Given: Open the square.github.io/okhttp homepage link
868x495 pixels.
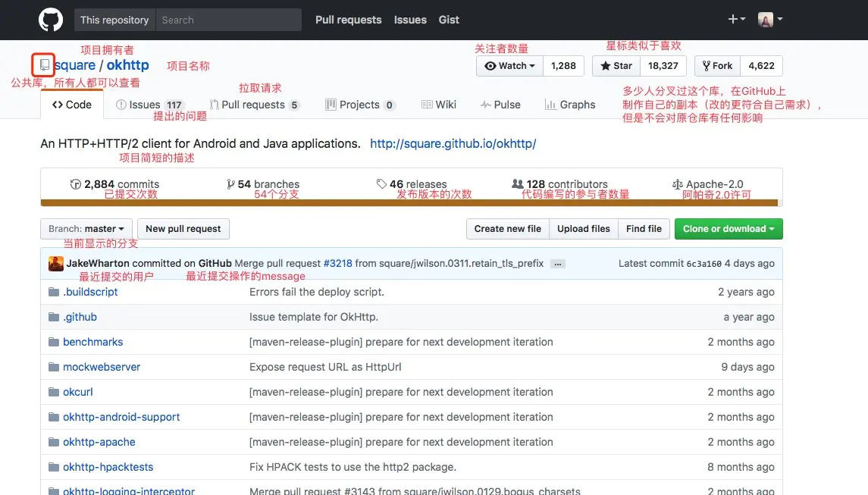Looking at the screenshot, I should tap(453, 144).
